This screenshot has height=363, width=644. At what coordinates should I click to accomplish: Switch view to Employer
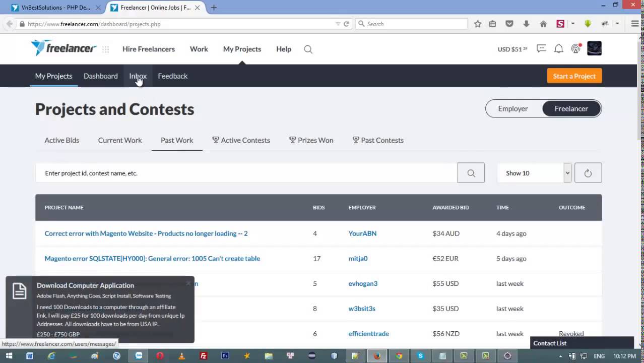(x=513, y=108)
